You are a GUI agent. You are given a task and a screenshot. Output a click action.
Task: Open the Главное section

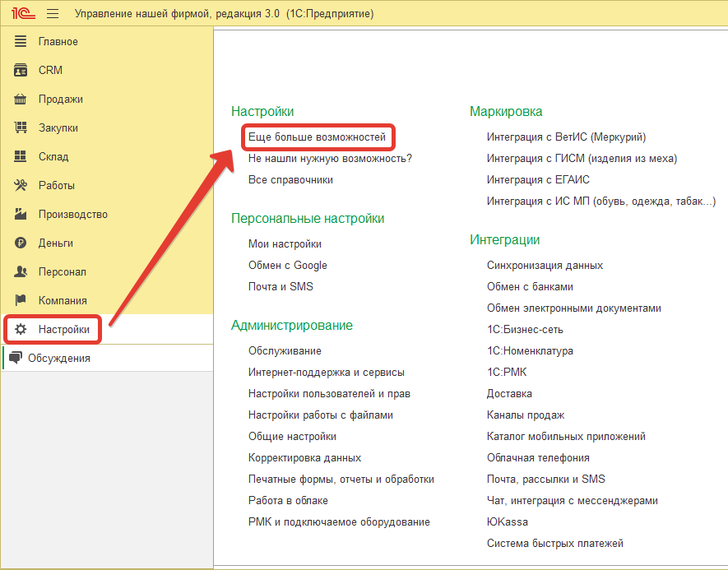[x=58, y=42]
